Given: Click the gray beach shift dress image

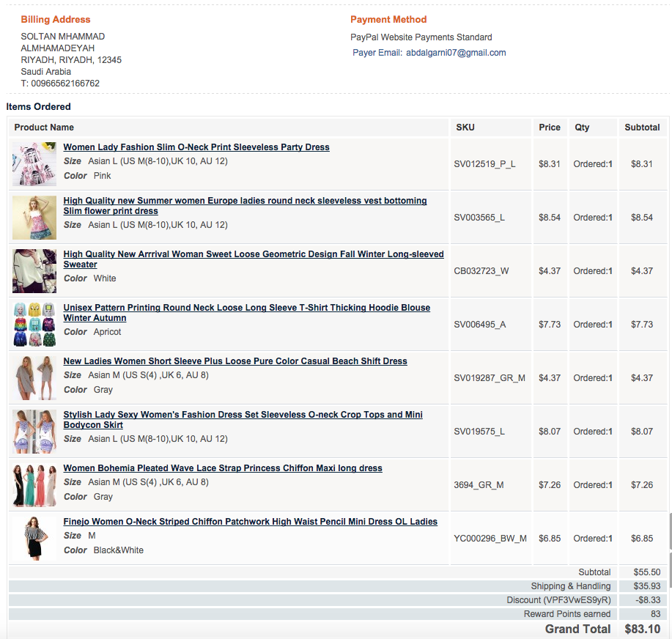Looking at the screenshot, I should point(34,378).
